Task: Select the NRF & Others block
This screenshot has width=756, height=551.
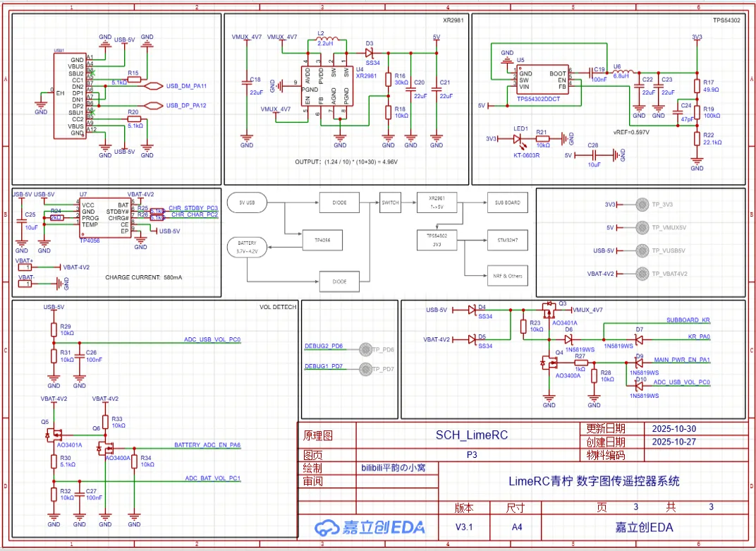Action: coord(506,275)
